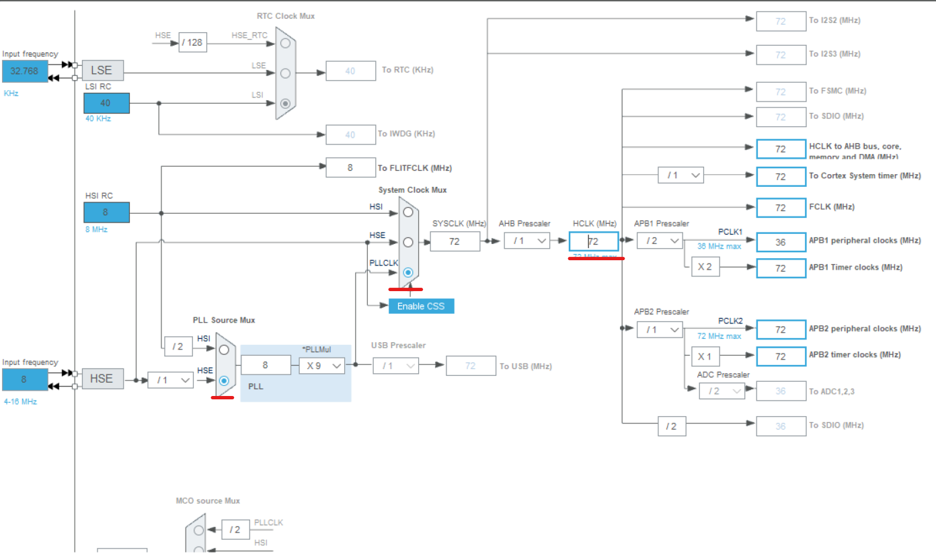Select LSE input in RTC Clock Mux

pos(286,73)
